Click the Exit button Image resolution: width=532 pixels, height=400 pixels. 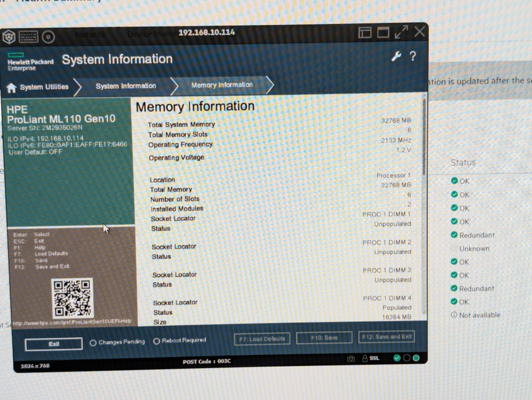point(54,343)
